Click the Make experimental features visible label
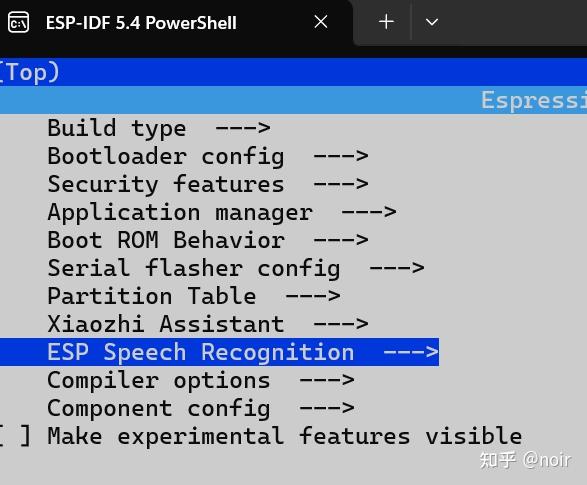 (x=285, y=436)
